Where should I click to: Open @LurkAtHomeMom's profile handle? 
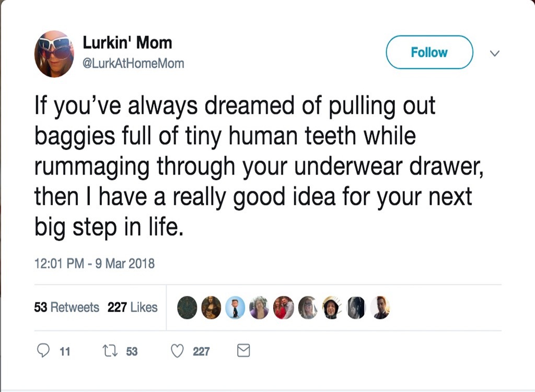tap(134, 63)
